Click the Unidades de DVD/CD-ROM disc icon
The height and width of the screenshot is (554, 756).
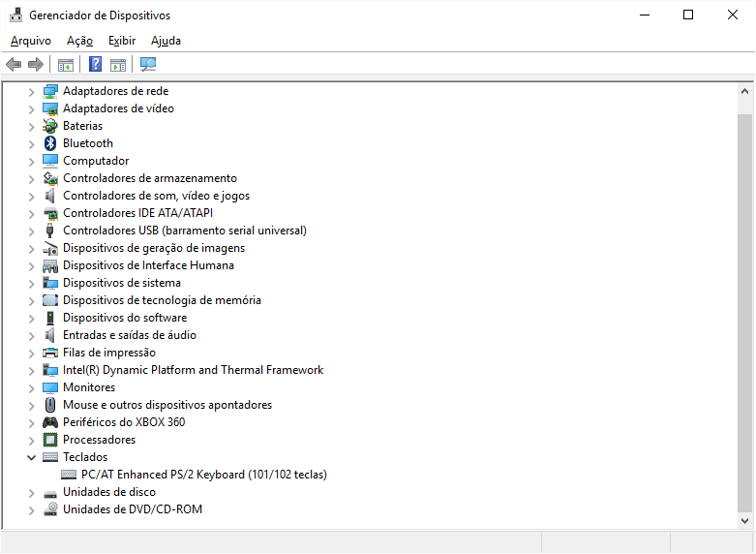50,509
